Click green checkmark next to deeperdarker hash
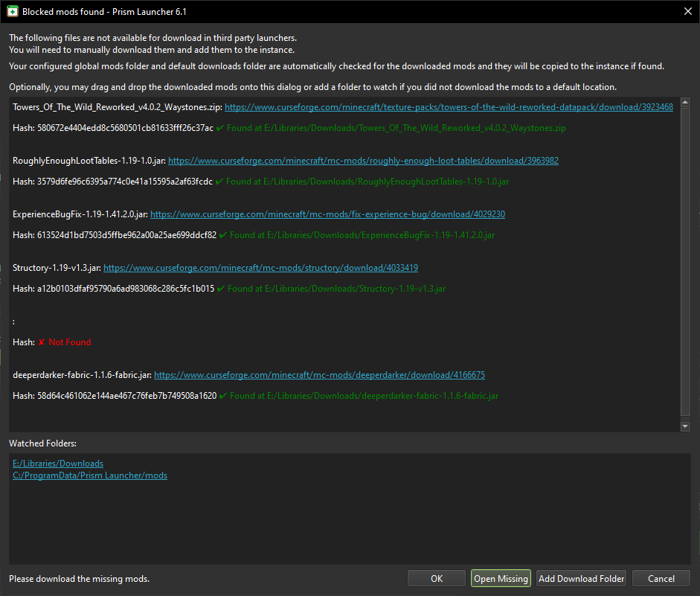This screenshot has width=700, height=596. [x=222, y=396]
